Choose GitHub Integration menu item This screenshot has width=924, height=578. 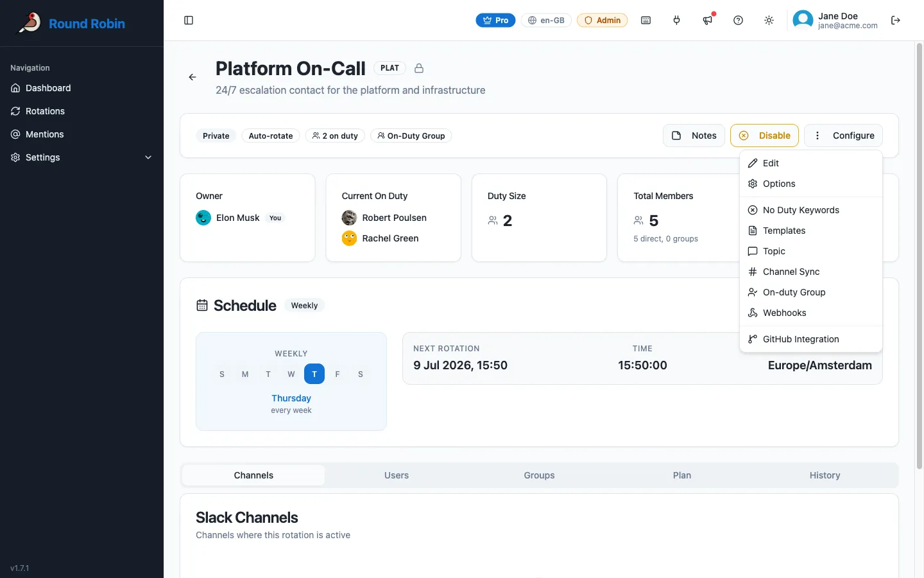(x=811, y=339)
